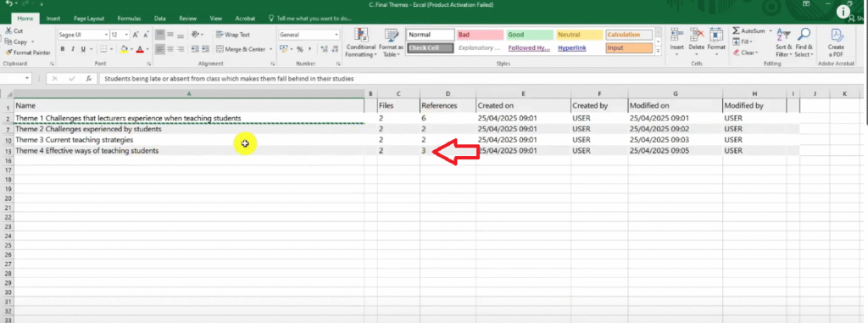Viewport: 868px width, 323px height.
Task: Toggle Italic formatting
Action: [73, 49]
